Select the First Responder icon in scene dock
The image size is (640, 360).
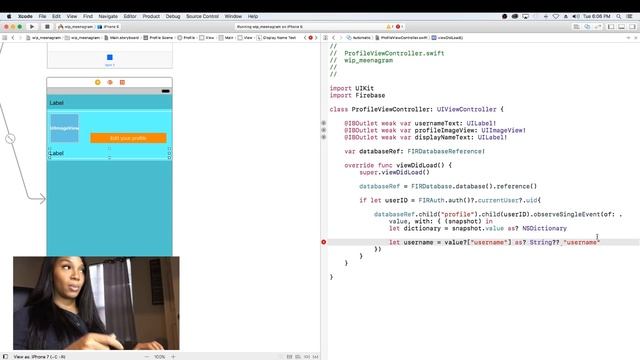(x=110, y=82)
